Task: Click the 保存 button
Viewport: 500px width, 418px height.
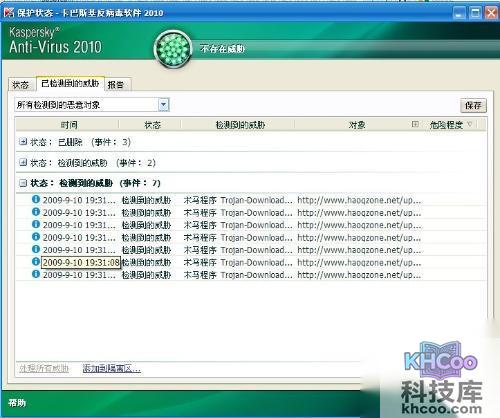Action: click(x=473, y=105)
